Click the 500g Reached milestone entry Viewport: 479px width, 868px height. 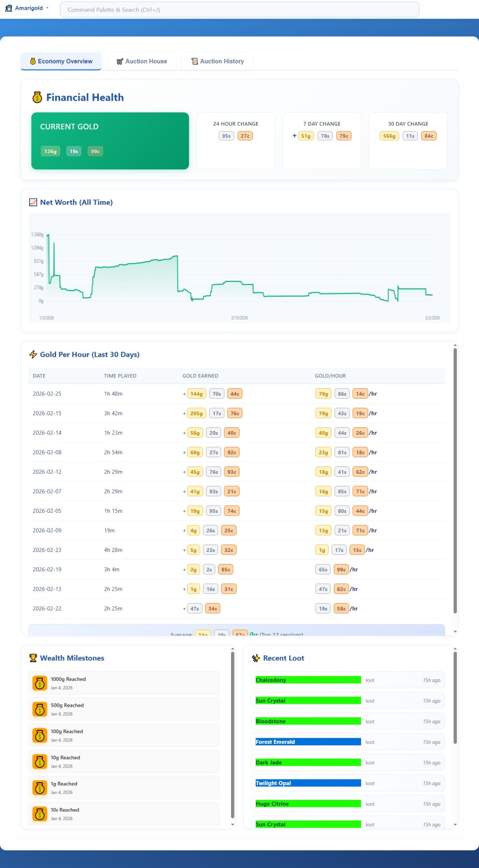[x=123, y=709]
